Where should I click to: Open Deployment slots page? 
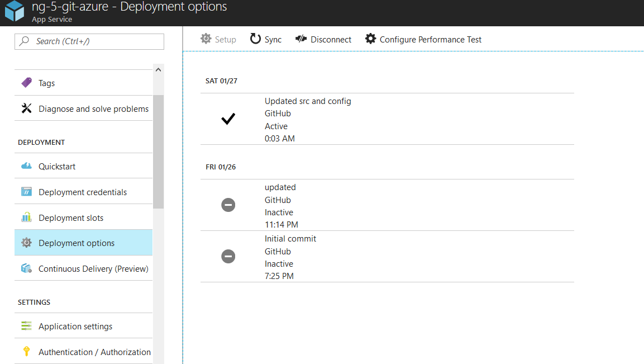[x=83, y=218]
